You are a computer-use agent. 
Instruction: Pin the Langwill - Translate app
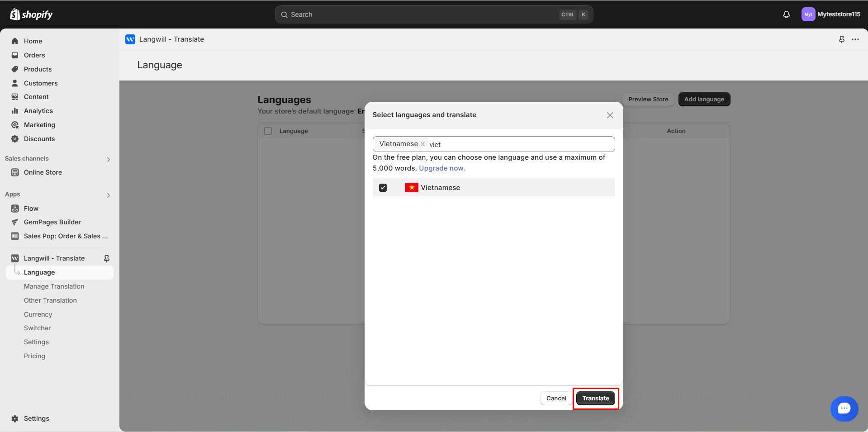coord(106,258)
